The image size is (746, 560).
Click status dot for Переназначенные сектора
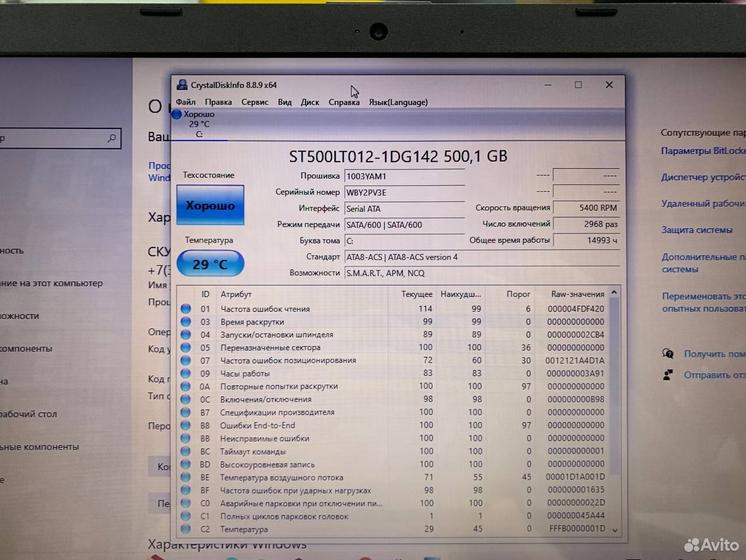click(x=186, y=347)
